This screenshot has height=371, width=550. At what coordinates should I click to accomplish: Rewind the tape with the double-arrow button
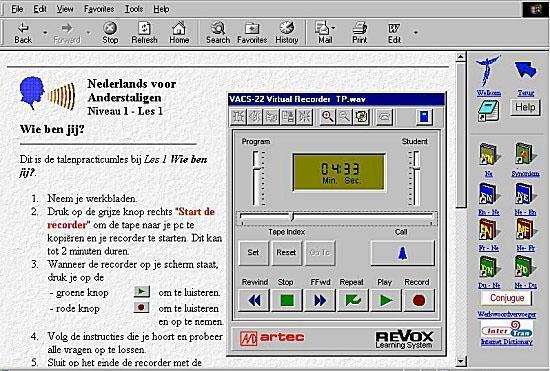pyautogui.click(x=254, y=300)
